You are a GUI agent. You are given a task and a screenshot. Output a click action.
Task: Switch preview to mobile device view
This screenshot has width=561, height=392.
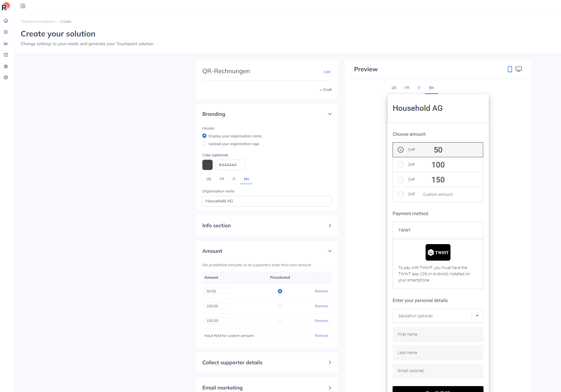(510, 69)
